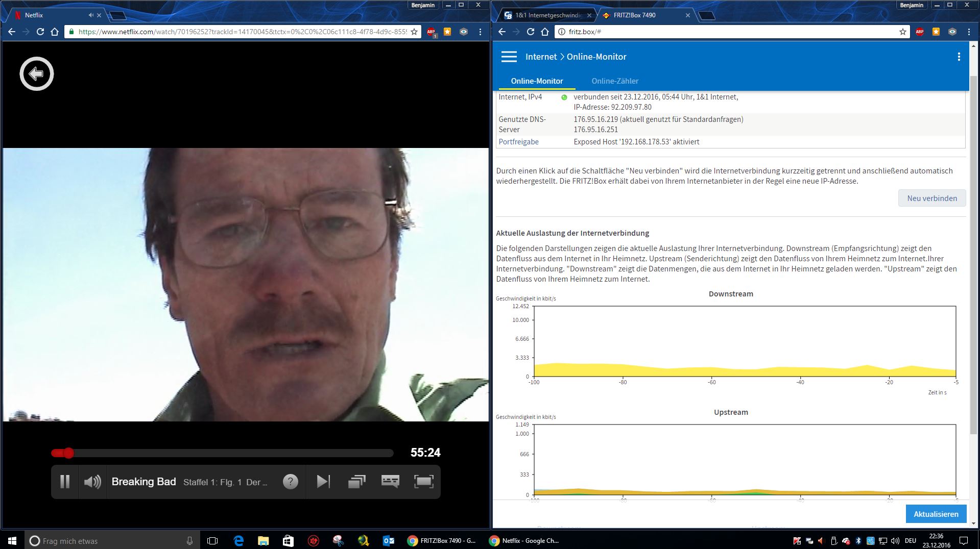Image resolution: width=980 pixels, height=549 pixels.
Task: Open the home page in the Netflix window
Action: pyautogui.click(x=55, y=32)
